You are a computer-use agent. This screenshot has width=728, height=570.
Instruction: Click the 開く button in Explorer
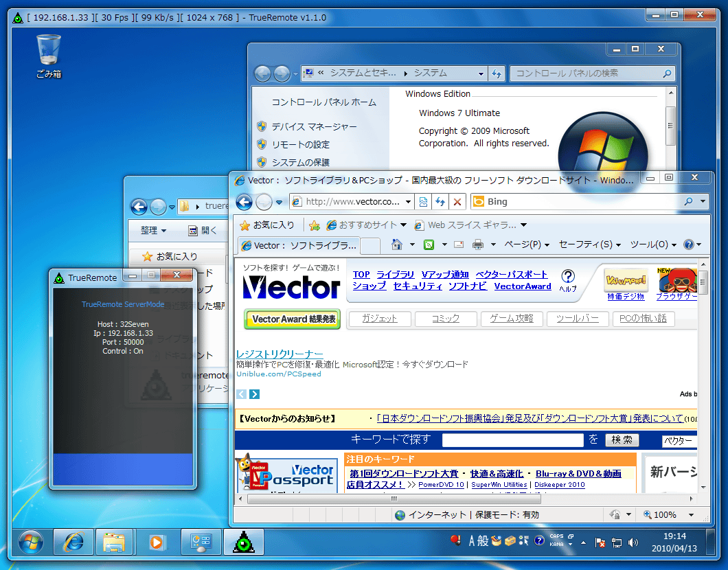[203, 230]
